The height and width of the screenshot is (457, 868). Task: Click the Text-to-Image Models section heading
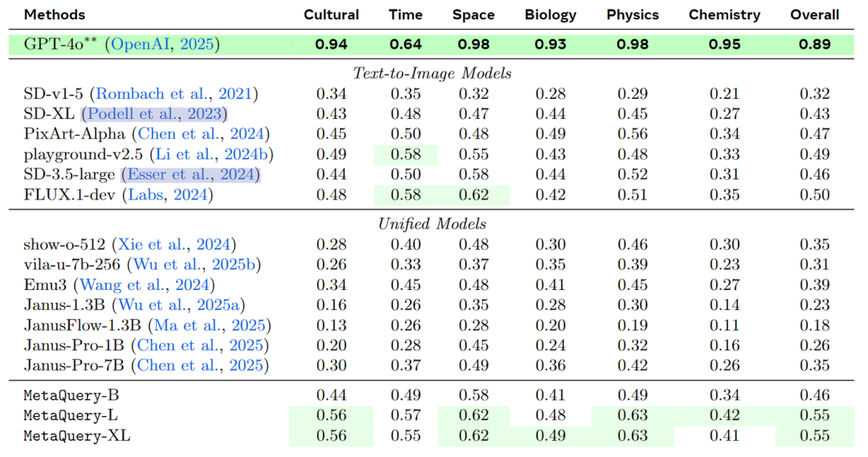[x=432, y=74]
